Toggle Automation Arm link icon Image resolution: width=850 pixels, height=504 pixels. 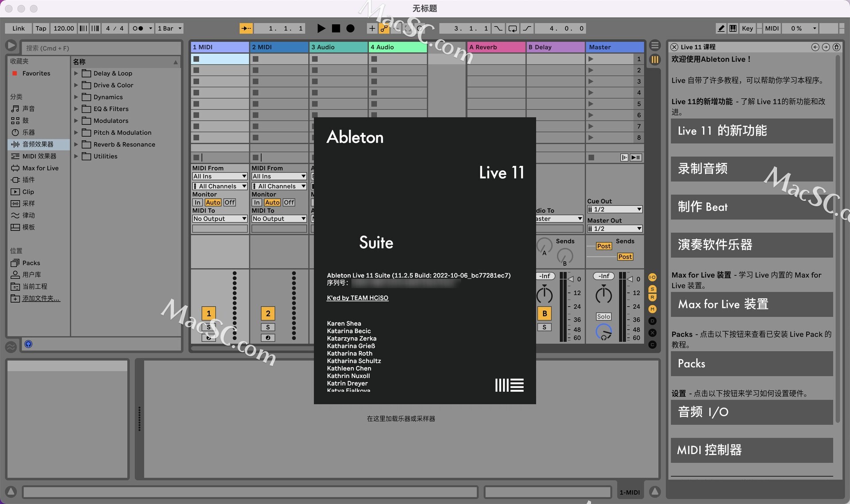pyautogui.click(x=384, y=28)
